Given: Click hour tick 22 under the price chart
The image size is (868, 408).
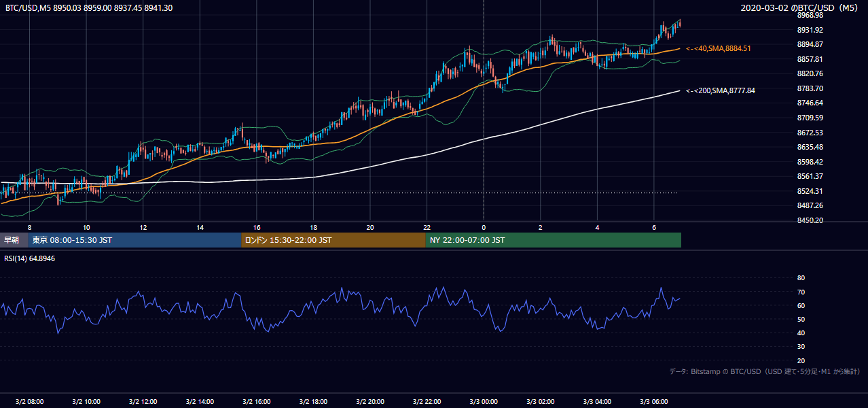Looking at the screenshot, I should click(427, 227).
